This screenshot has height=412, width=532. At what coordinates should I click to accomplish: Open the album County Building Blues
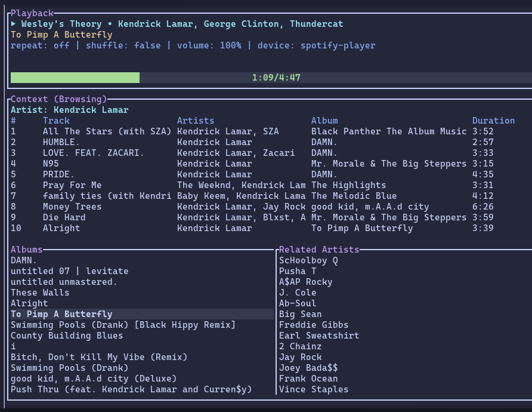click(67, 336)
